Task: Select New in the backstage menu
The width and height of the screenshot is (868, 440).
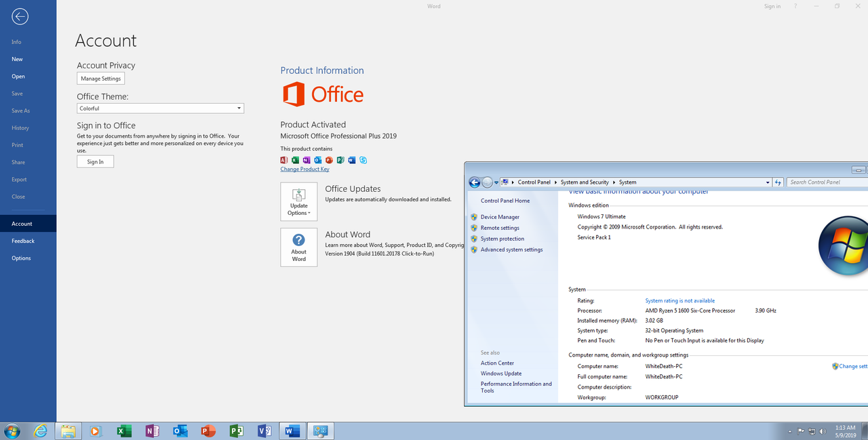Action: [17, 59]
